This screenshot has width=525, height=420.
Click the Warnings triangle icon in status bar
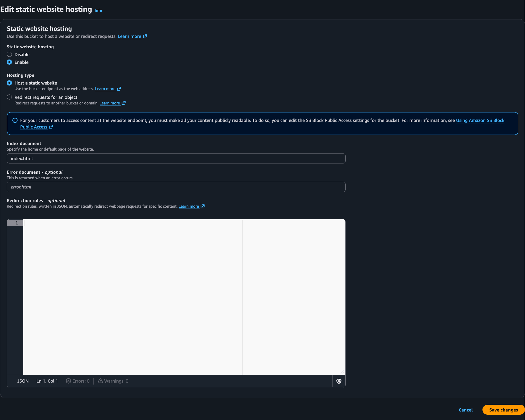coord(100,381)
